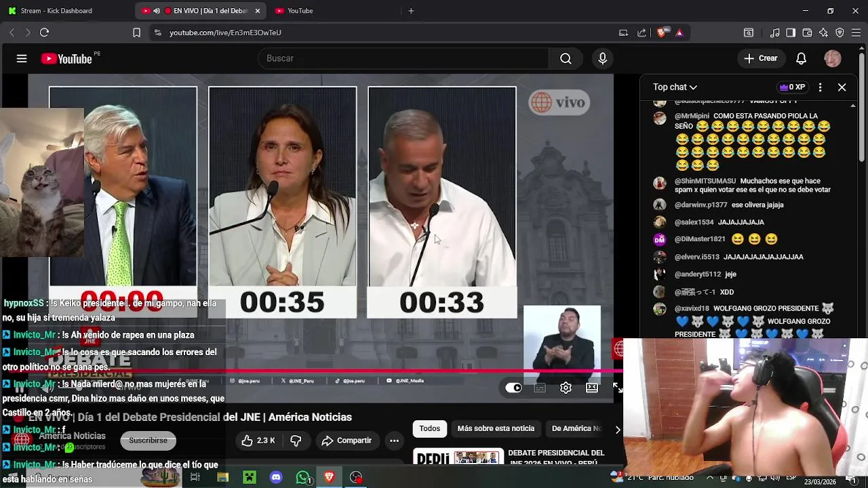Open the Crear create menu
The height and width of the screenshot is (488, 868).
(x=760, y=58)
